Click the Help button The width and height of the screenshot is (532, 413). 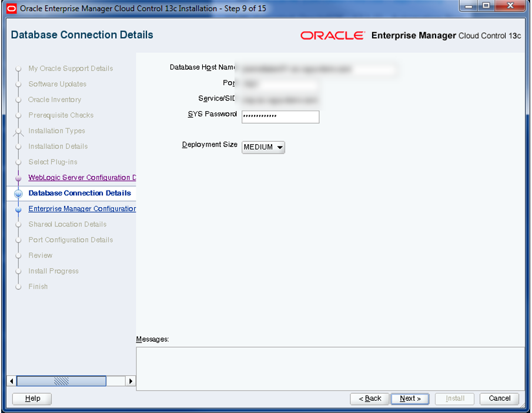click(x=31, y=398)
